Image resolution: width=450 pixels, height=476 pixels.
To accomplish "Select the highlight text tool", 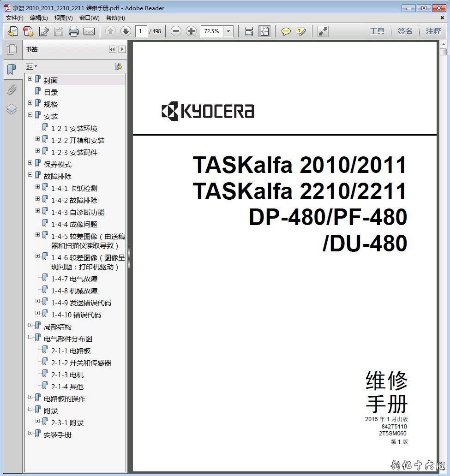I will point(301,31).
